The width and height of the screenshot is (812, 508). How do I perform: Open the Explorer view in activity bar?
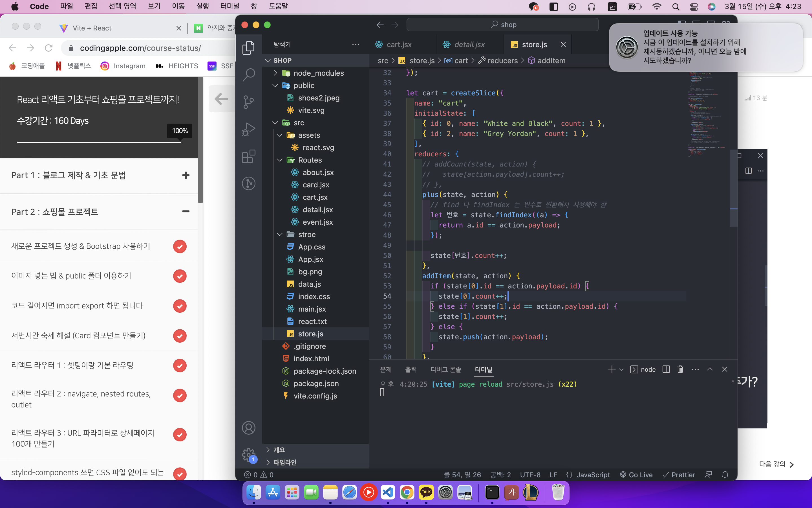pyautogui.click(x=248, y=48)
